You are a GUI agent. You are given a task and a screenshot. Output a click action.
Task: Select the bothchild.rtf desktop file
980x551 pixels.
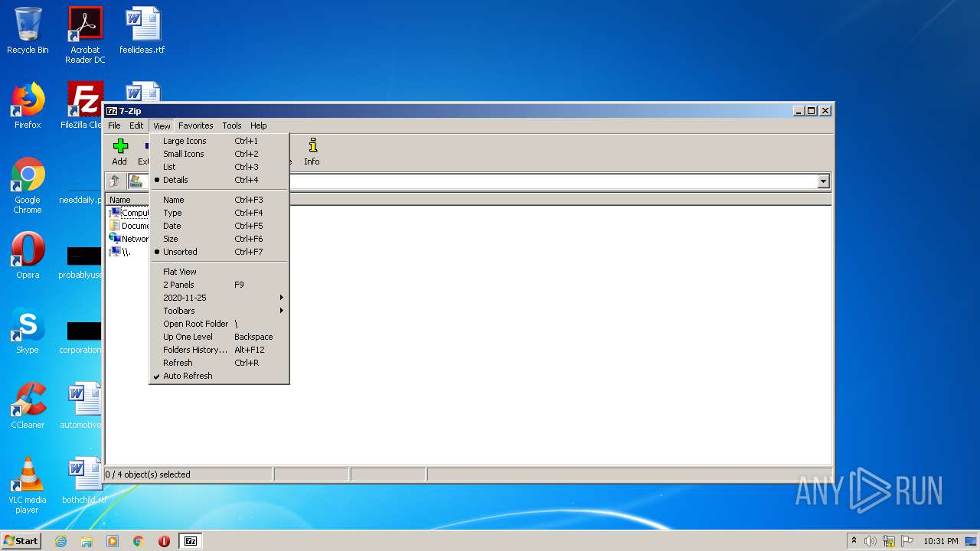coord(84,481)
